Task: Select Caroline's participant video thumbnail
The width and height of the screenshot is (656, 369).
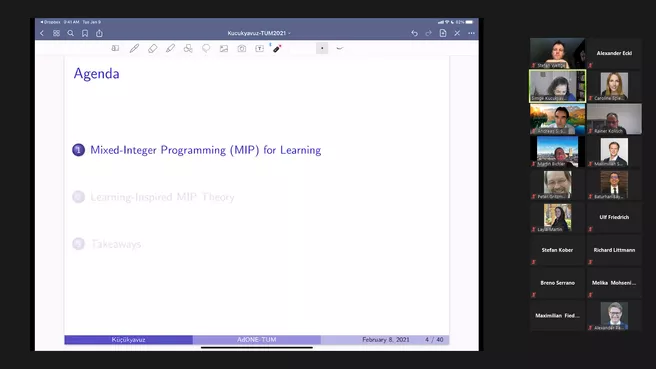Action: 614,86
